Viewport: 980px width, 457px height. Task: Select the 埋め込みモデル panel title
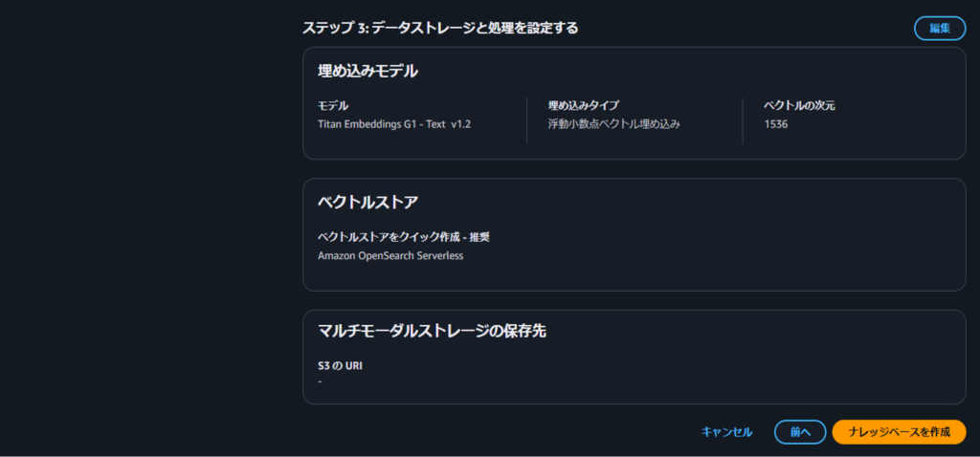(367, 71)
